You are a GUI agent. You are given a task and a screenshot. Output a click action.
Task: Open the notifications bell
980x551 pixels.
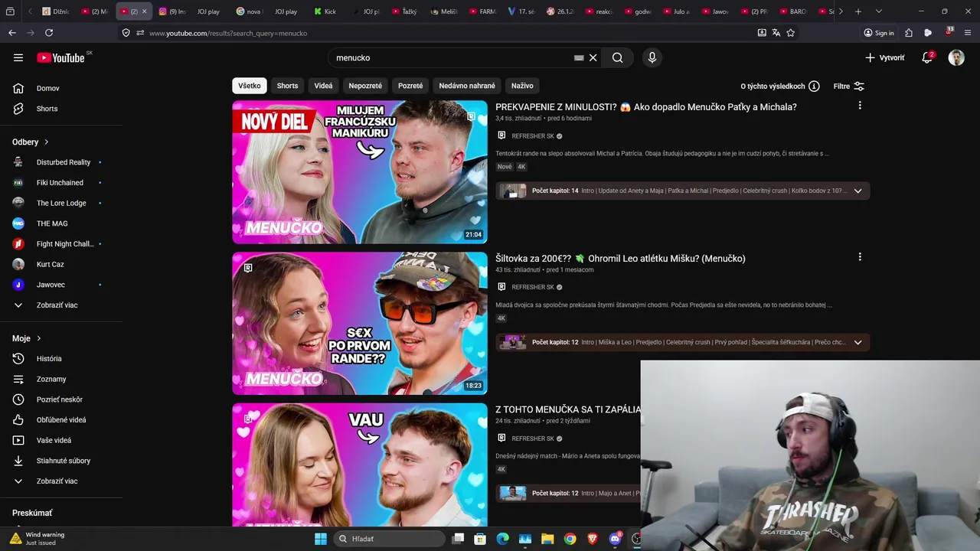pyautogui.click(x=926, y=57)
